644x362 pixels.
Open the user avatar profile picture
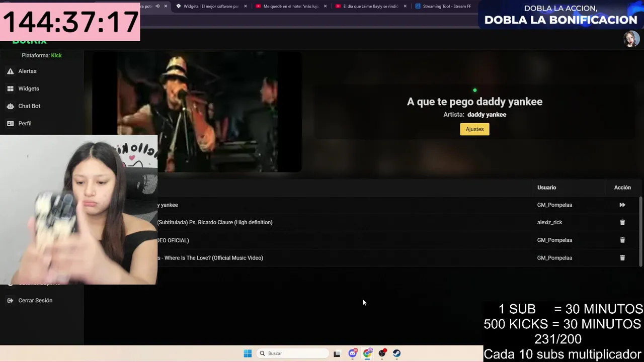[631, 39]
